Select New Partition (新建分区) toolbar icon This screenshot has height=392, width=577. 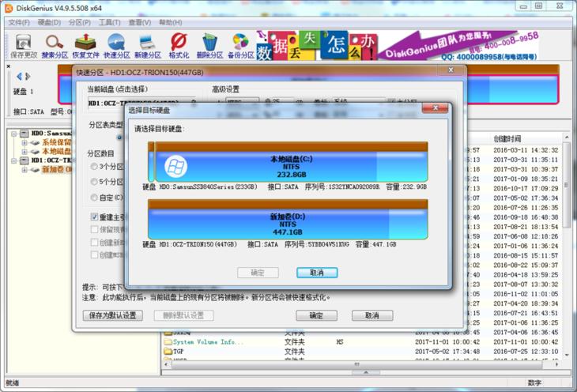[148, 46]
